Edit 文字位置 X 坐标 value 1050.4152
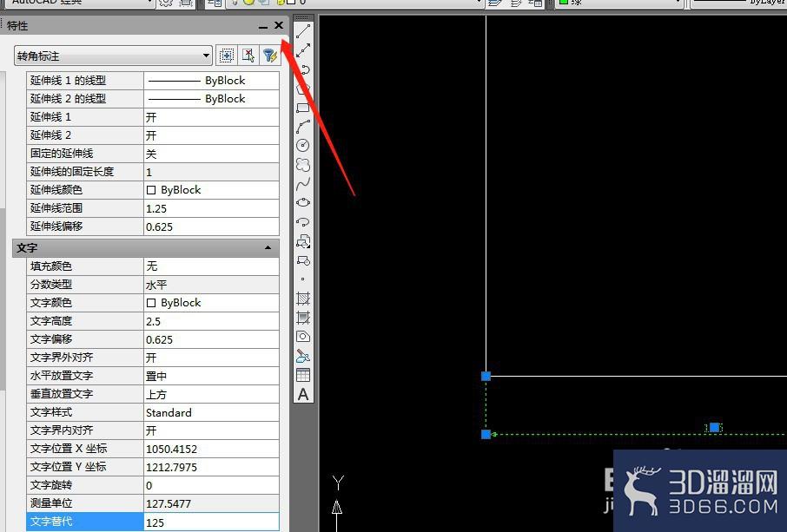Image resolution: width=787 pixels, height=532 pixels. click(211, 449)
